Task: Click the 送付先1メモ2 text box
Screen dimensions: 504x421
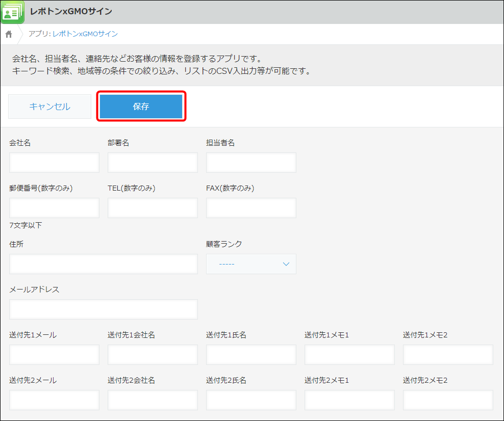Action: point(448,355)
